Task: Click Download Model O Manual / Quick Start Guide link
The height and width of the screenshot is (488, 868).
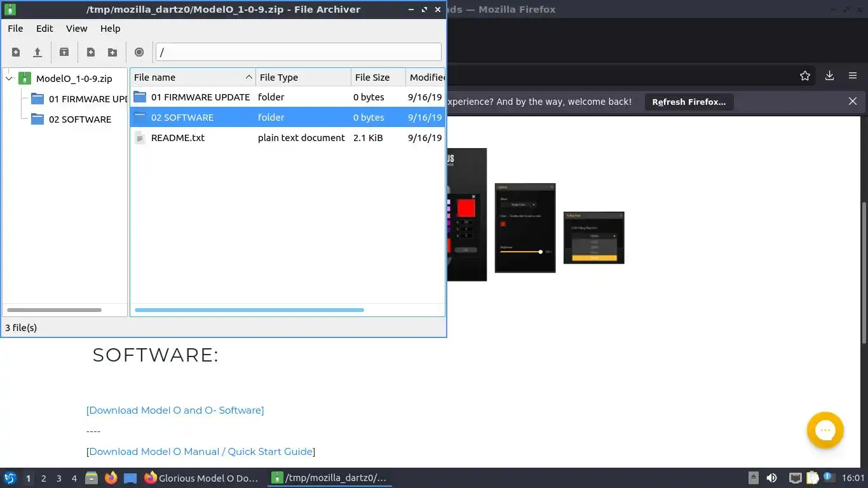Action: (201, 452)
